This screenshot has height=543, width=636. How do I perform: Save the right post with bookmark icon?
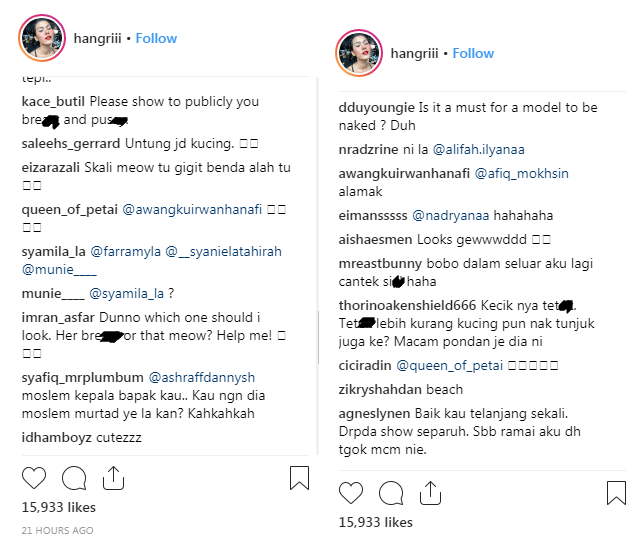point(617,492)
